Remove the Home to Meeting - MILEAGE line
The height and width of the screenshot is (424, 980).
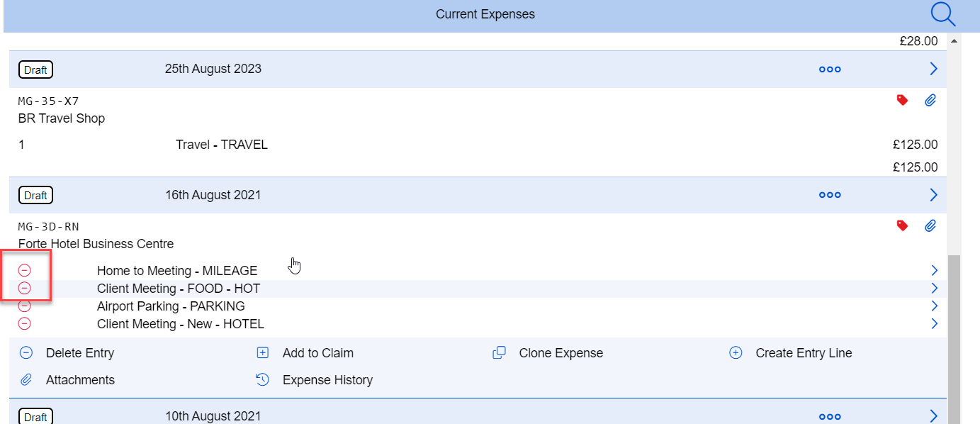(24, 270)
